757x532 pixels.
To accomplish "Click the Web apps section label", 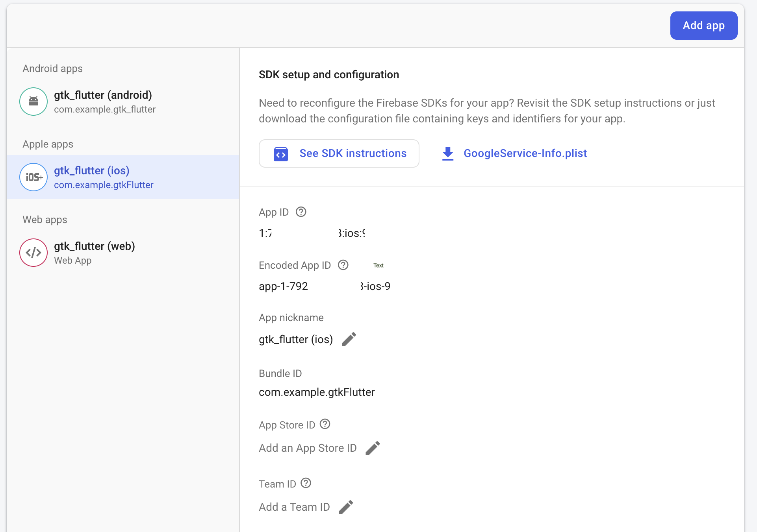I will 45,220.
